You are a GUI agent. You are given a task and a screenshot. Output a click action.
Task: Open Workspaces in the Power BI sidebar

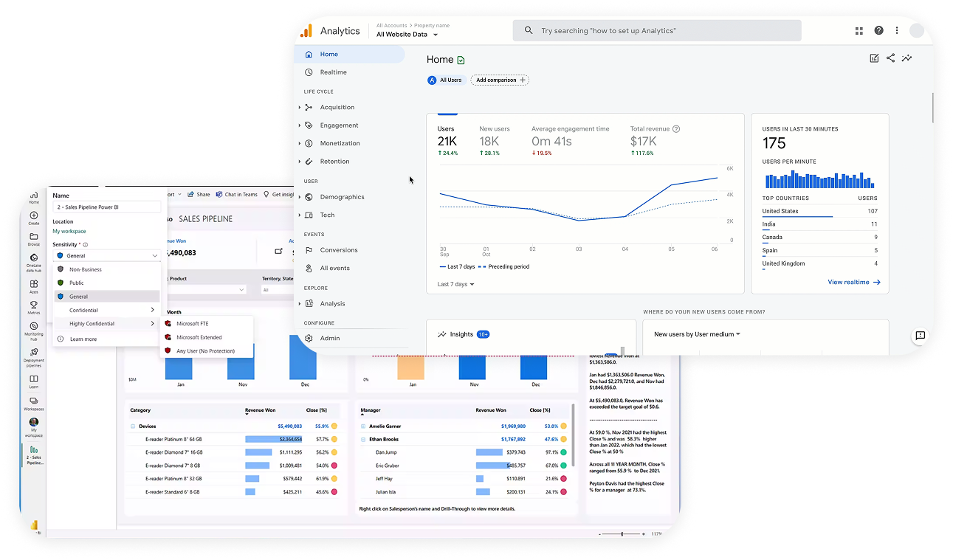coord(34,403)
